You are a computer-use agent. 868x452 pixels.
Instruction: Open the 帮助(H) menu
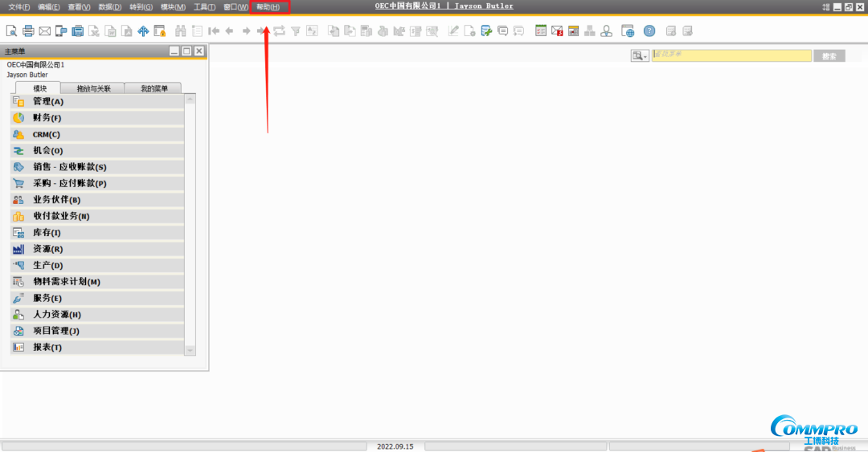[x=268, y=7]
